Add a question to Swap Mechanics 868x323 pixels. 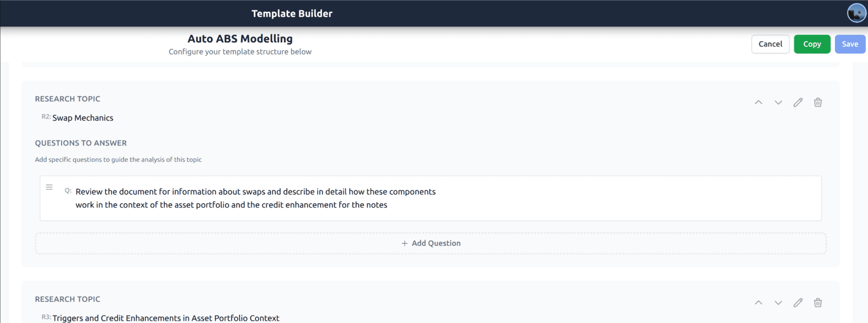coord(430,243)
